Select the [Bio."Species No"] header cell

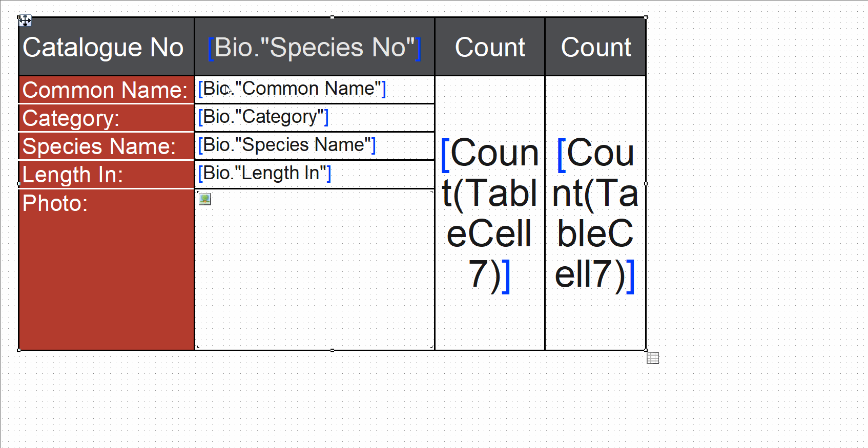pos(314,47)
